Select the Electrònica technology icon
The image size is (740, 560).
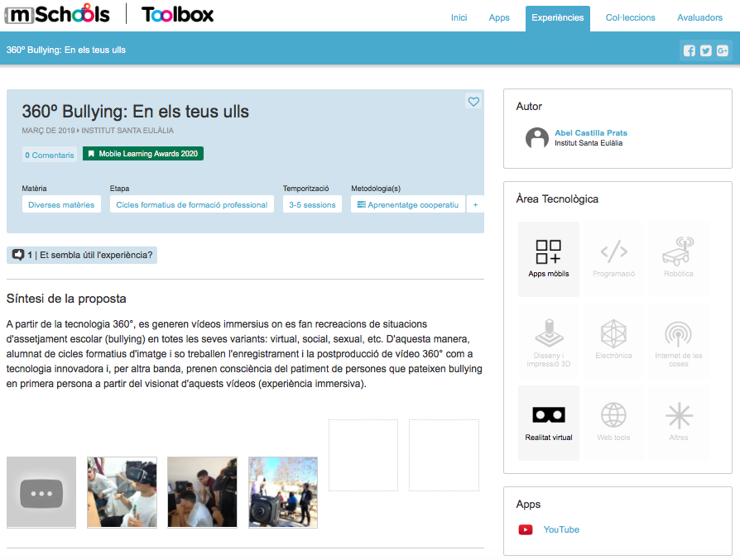613,341
